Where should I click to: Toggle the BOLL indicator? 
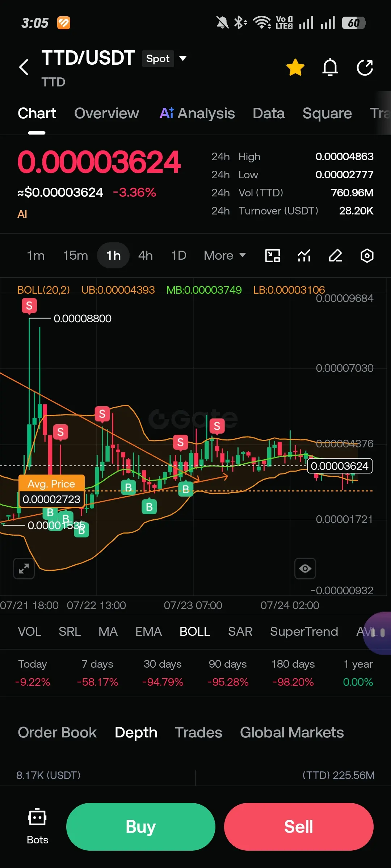coord(195,631)
